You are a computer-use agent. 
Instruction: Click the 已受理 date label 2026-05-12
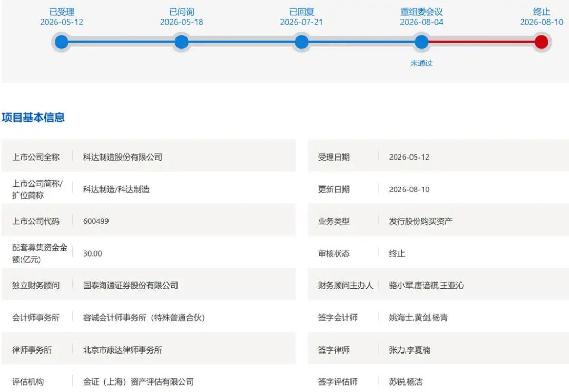[62, 22]
